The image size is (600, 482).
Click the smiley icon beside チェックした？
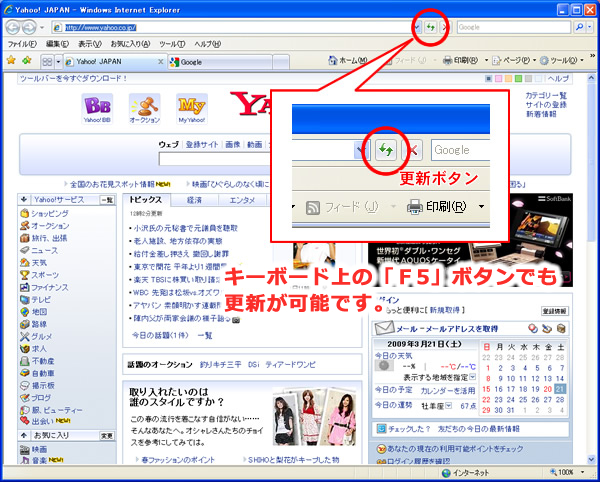coord(381,429)
